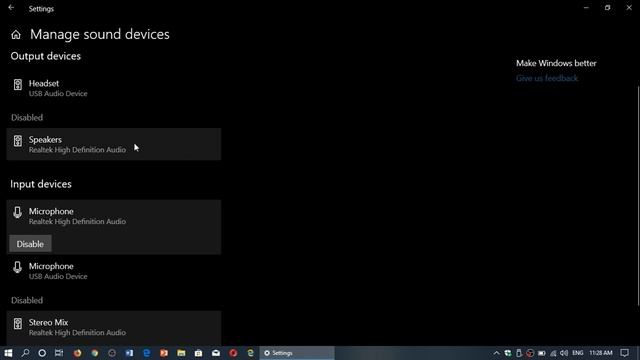Viewport: 640px width, 360px height.
Task: Open File Explorer from taskbar
Action: (181, 353)
